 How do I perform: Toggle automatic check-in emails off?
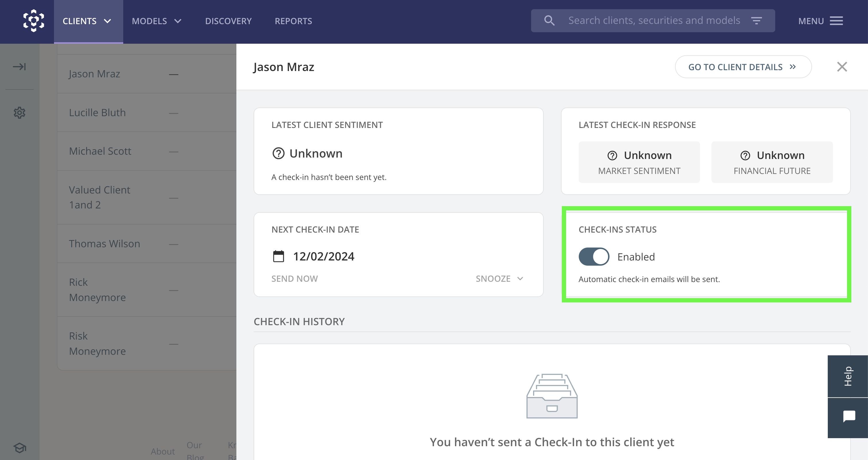coord(594,256)
